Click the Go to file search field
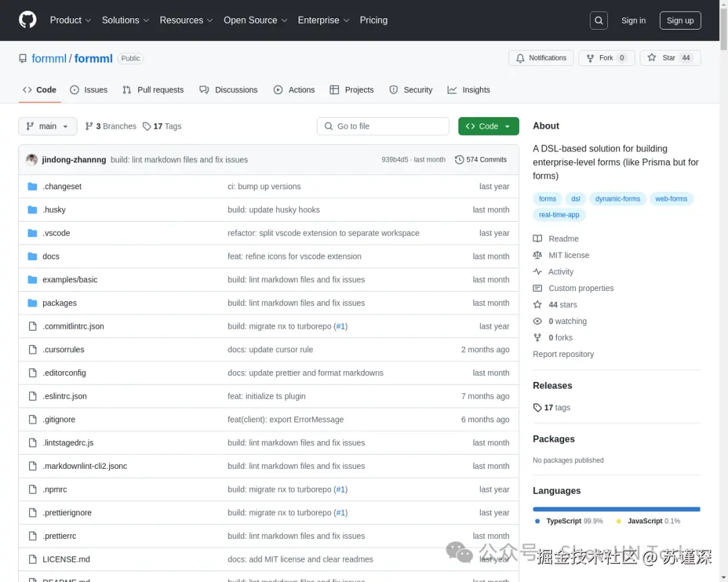This screenshot has height=582, width=728. pyautogui.click(x=383, y=126)
